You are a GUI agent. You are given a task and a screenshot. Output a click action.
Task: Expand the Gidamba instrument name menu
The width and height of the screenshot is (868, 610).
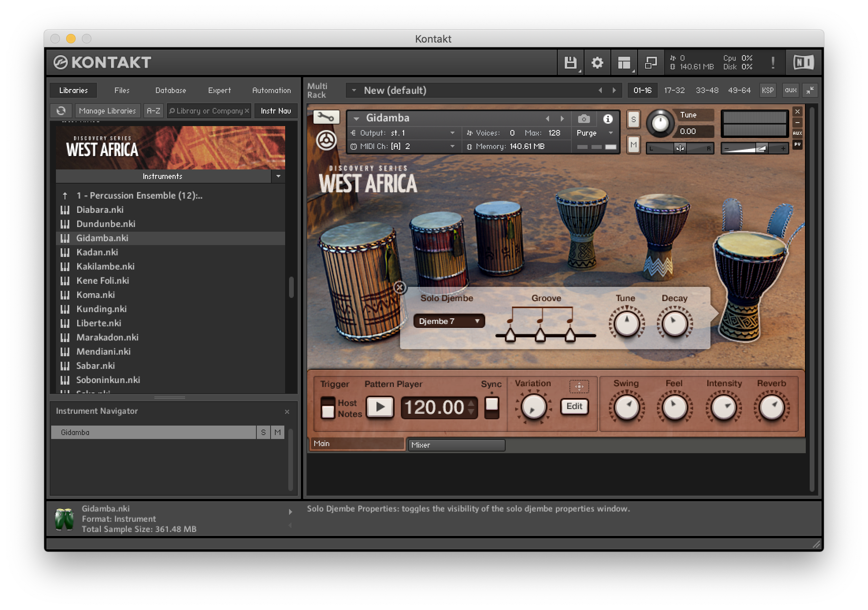coord(356,118)
